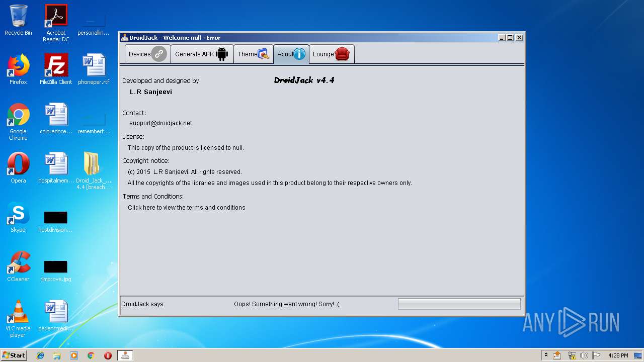
Task: Select the phoneper.rtf document icon
Action: [94, 69]
